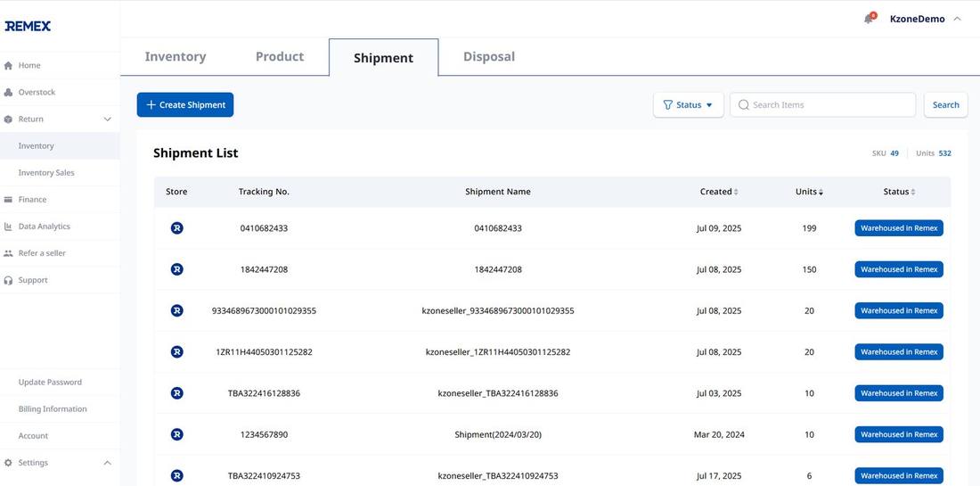Viewport: 980px width, 486px height.
Task: Click the Search button
Action: coord(945,105)
